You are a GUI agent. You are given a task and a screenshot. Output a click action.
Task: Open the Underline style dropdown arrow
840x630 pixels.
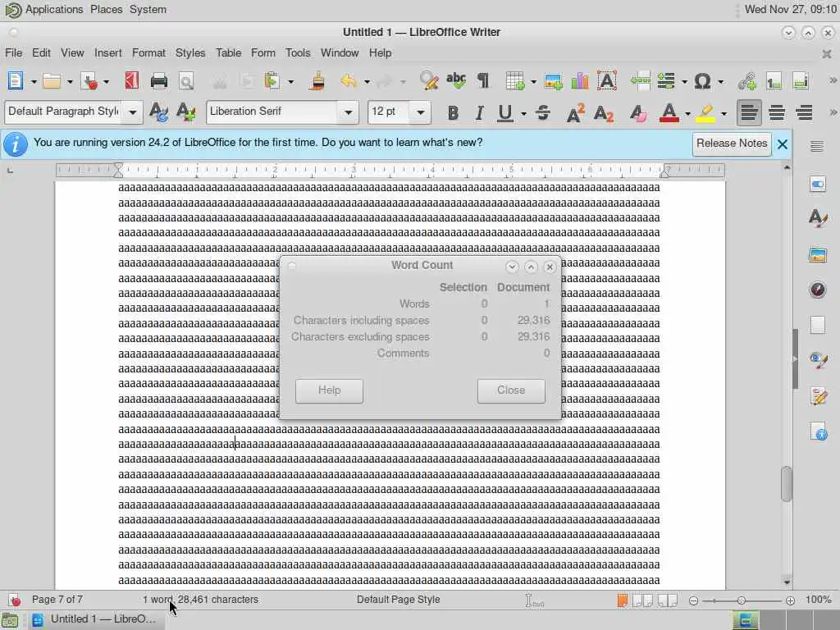pos(523,113)
